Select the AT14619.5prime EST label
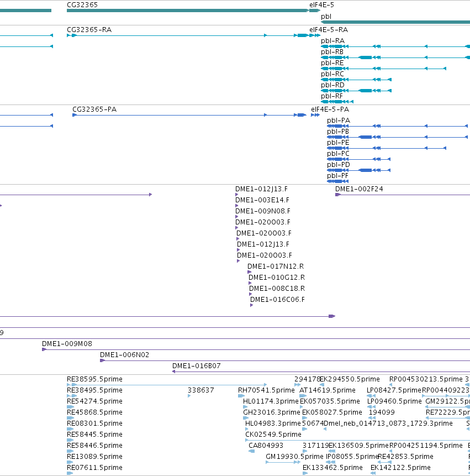Viewport: 470px width, 476px height. click(328, 390)
